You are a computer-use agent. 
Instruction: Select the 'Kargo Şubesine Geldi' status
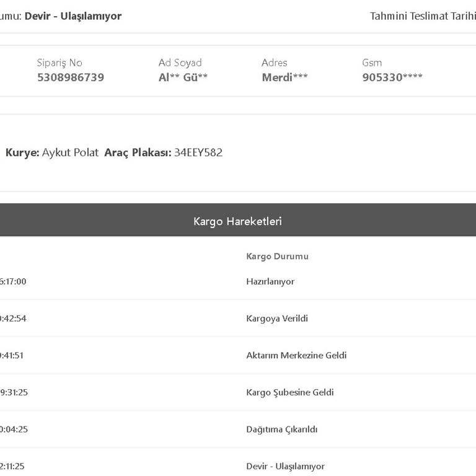click(x=290, y=392)
